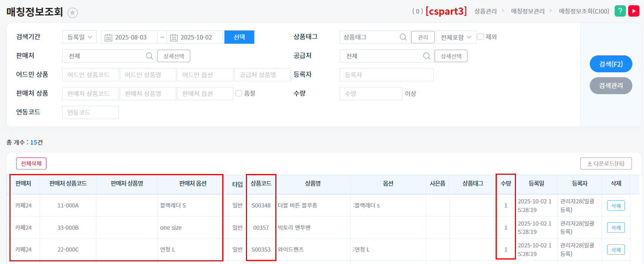The image size is (644, 264).
Task: Open the 전체포함 tag filter dropdown
Action: click(x=456, y=37)
